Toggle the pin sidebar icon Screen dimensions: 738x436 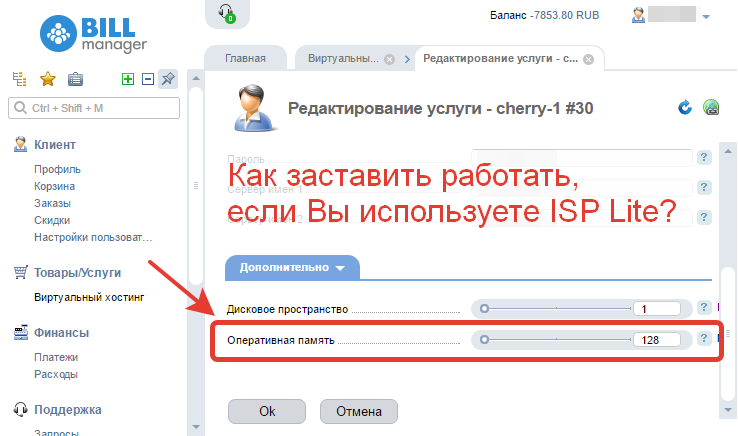pyautogui.click(x=168, y=79)
